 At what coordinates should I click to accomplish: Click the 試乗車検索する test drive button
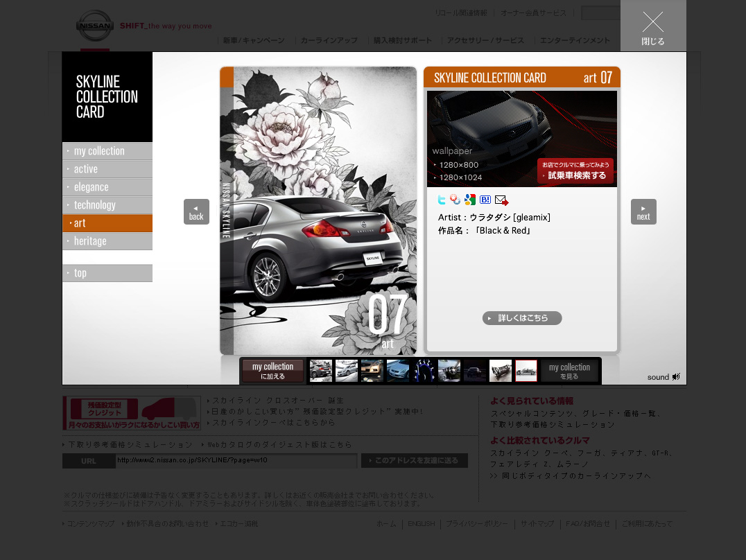click(575, 170)
